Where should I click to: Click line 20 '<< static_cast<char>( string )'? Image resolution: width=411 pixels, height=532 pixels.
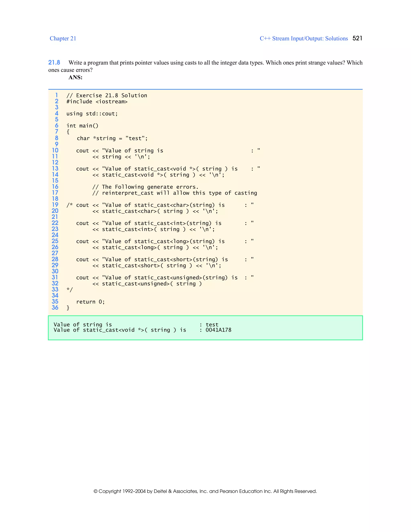click(x=155, y=211)
